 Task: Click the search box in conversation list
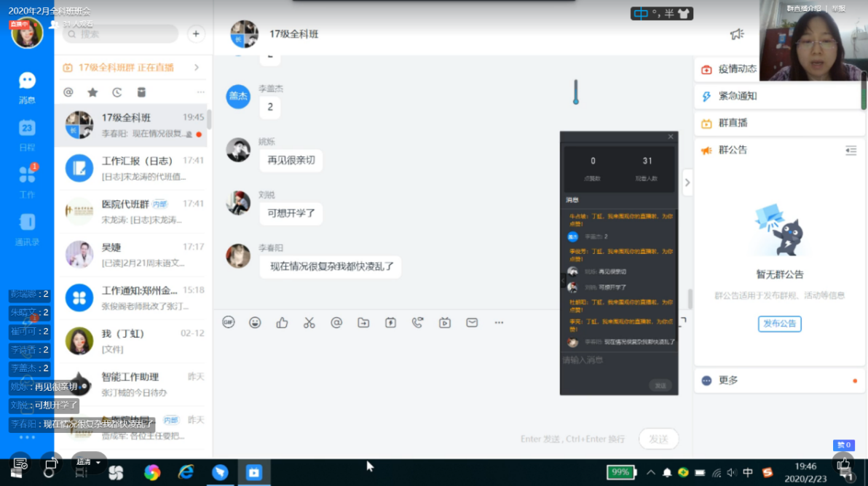121,33
